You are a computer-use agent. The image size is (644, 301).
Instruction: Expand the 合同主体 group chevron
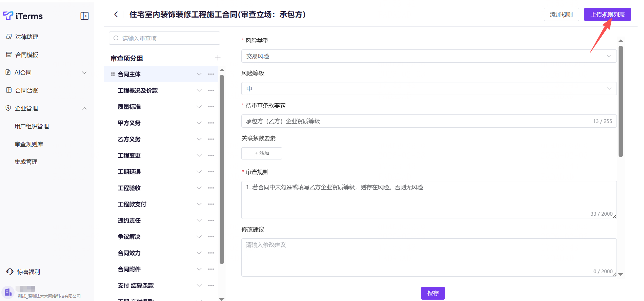coord(199,74)
